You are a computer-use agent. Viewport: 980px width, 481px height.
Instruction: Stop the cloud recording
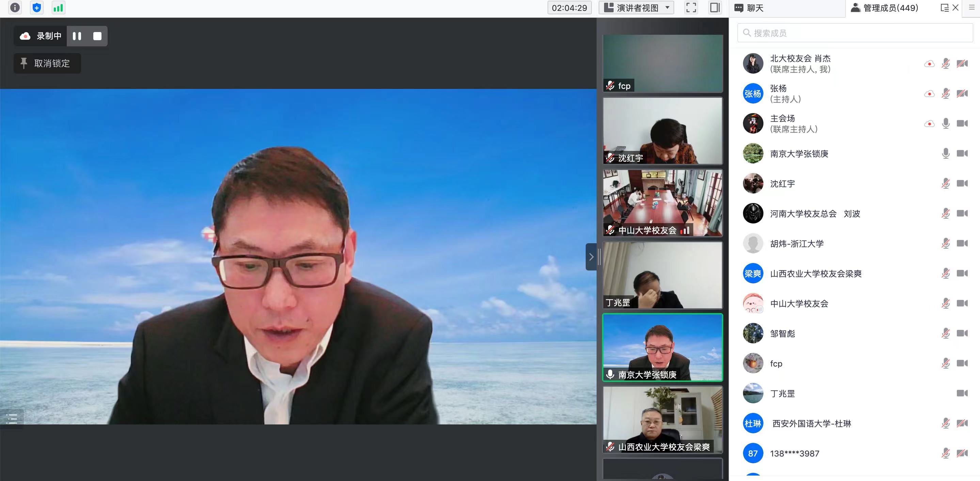point(97,36)
